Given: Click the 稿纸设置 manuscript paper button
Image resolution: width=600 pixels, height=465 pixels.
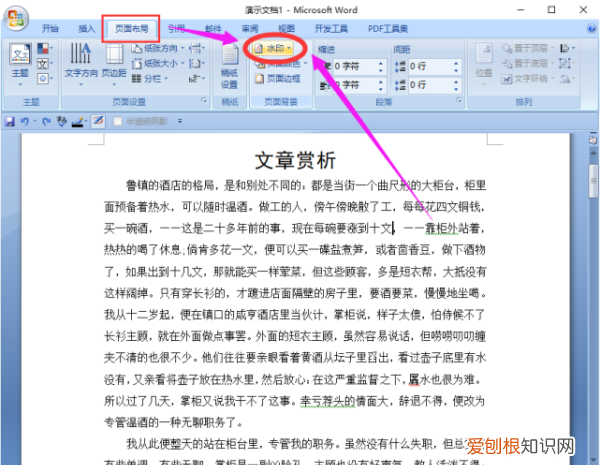Looking at the screenshot, I should pos(230,67).
